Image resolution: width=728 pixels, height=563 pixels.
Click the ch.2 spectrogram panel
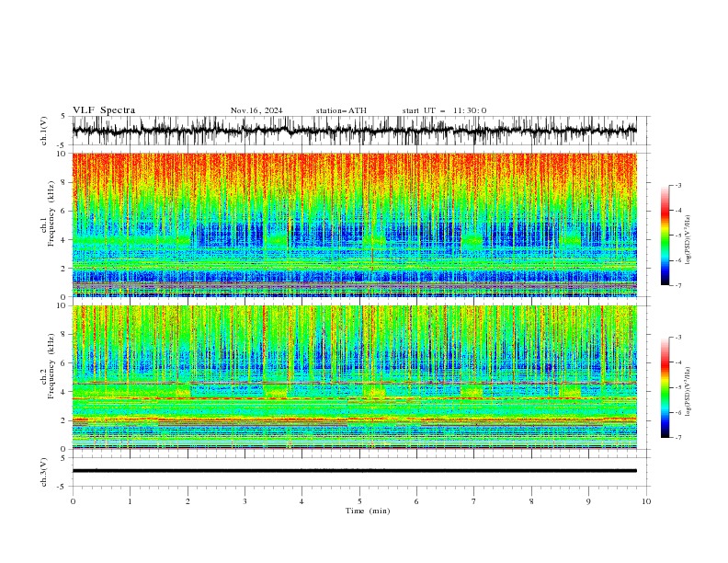354,377
